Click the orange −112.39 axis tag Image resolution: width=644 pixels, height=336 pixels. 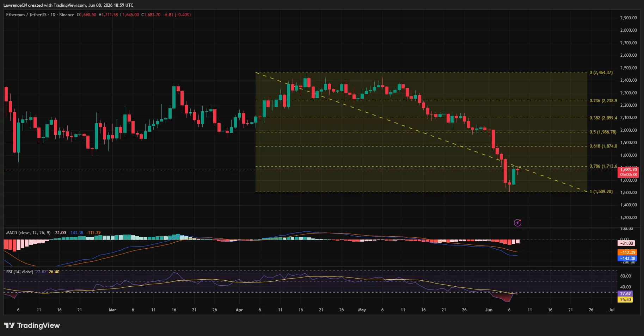pos(628,253)
